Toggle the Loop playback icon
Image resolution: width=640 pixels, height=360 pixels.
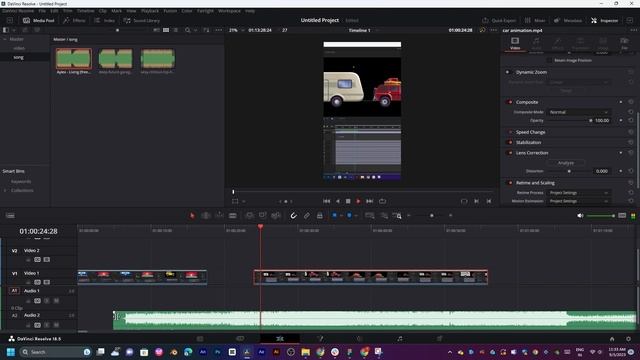pos(382,201)
